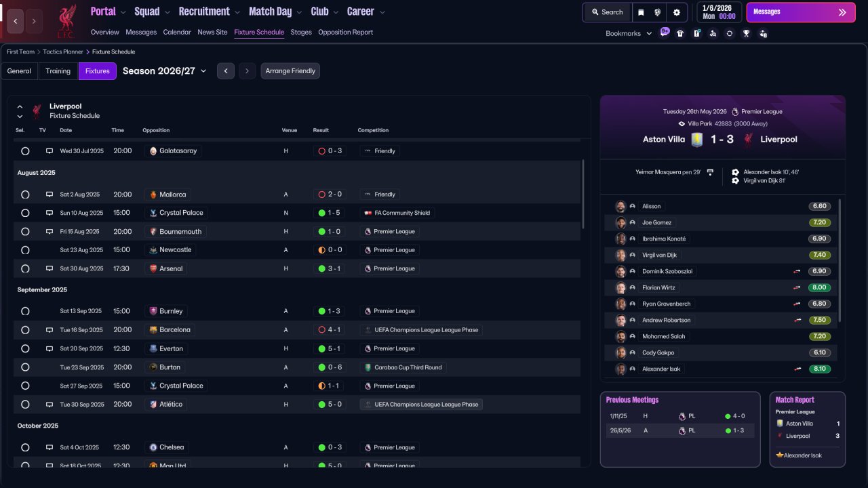
Task: Select the Arsenal fixture radio button
Action: pyautogui.click(x=25, y=269)
